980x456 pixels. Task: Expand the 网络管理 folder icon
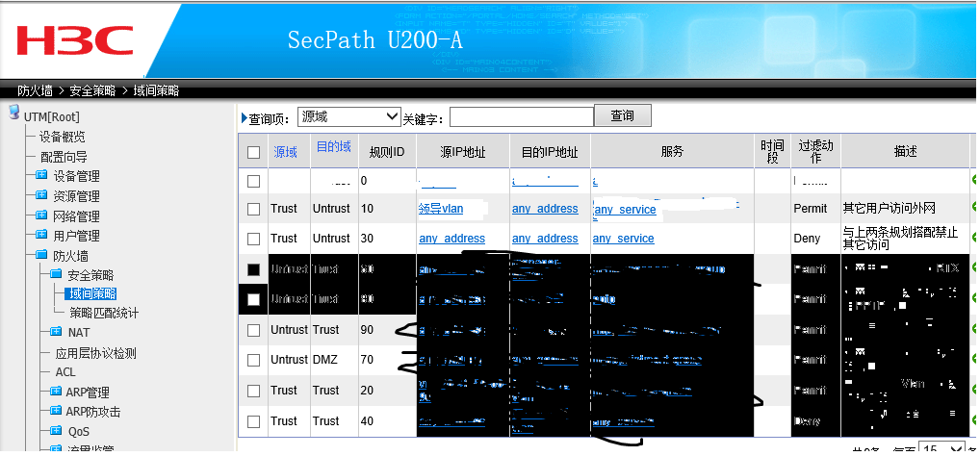41,215
